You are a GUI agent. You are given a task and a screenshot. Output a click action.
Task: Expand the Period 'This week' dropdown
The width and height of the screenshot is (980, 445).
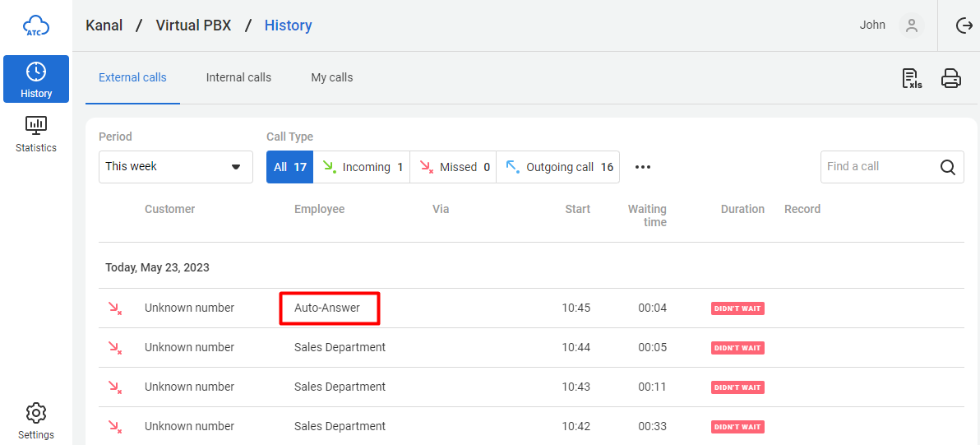coord(175,167)
